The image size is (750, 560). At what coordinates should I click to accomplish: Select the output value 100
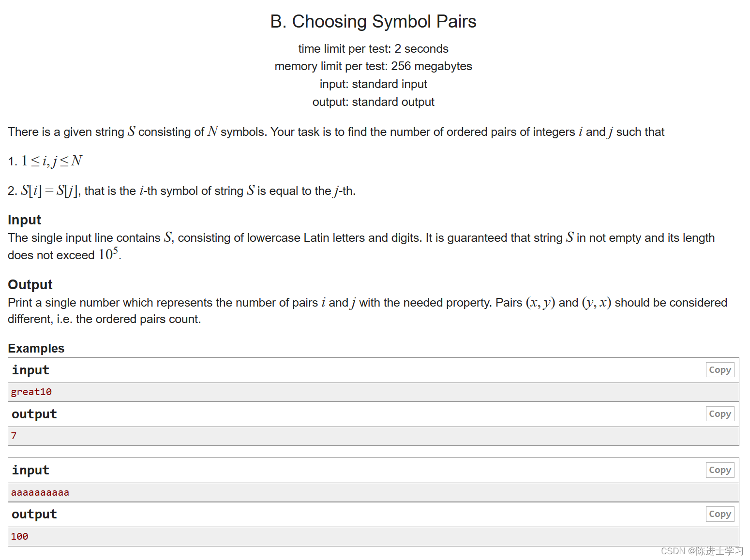click(x=19, y=536)
